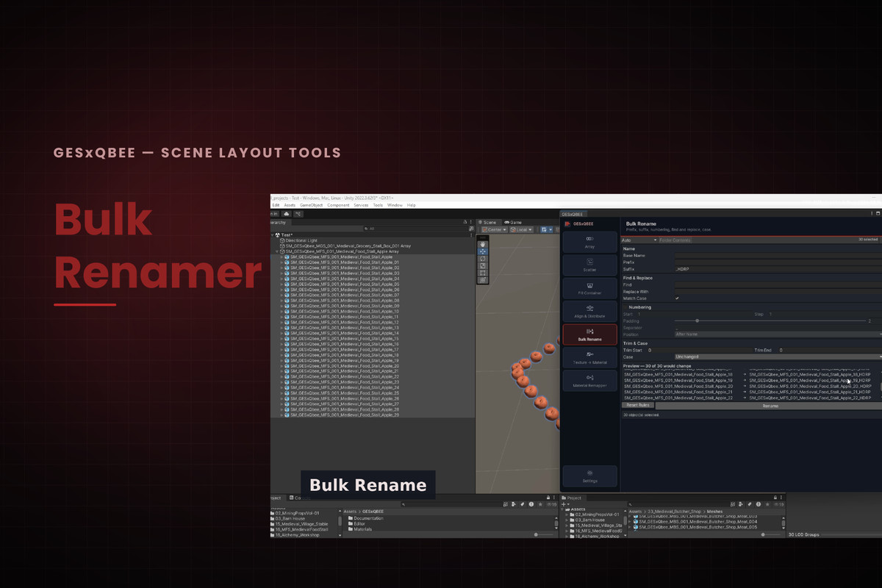Open GESxQBEE Settings
Screen dimensions: 882x588
pos(589,476)
